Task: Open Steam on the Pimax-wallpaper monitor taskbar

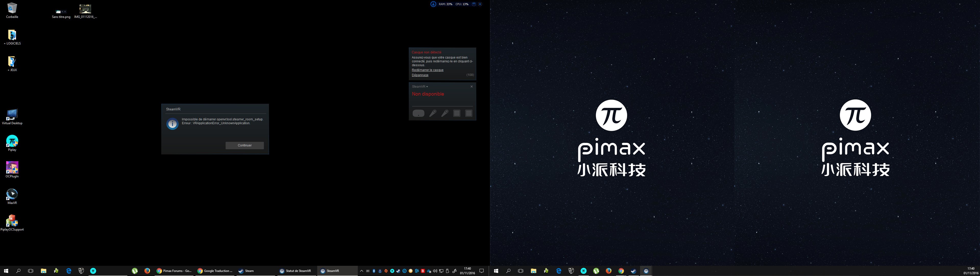Action: [634, 271]
